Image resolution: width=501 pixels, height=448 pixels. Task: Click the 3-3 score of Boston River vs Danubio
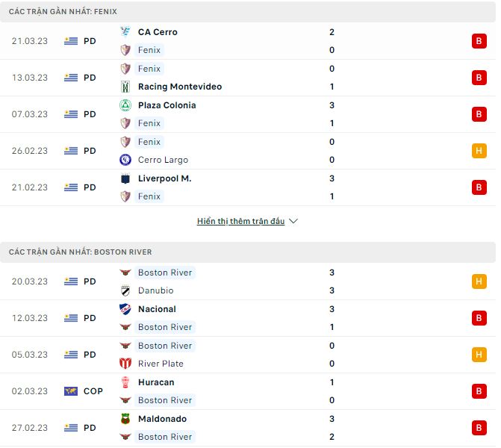(x=332, y=281)
